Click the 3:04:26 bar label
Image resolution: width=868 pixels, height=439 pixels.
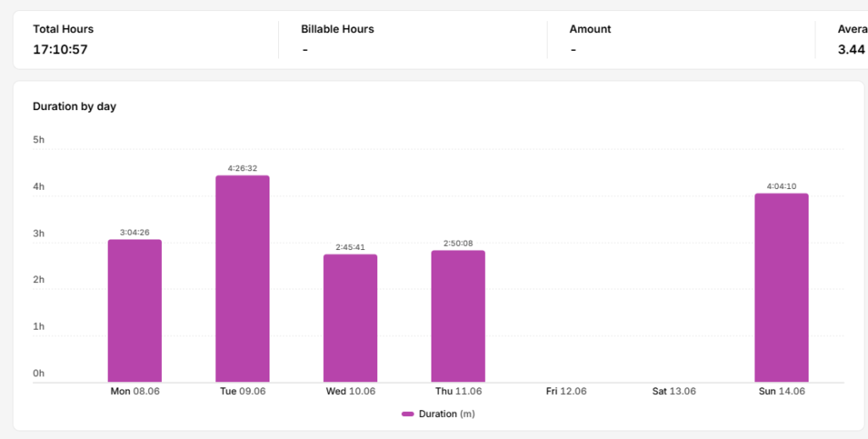click(x=135, y=232)
